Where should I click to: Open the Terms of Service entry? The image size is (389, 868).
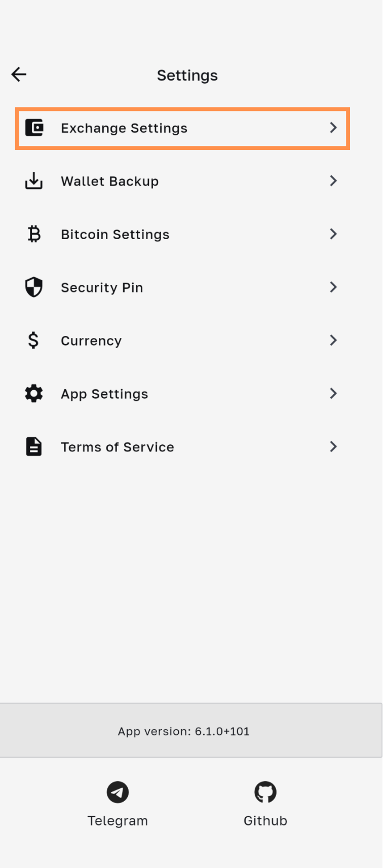click(118, 447)
